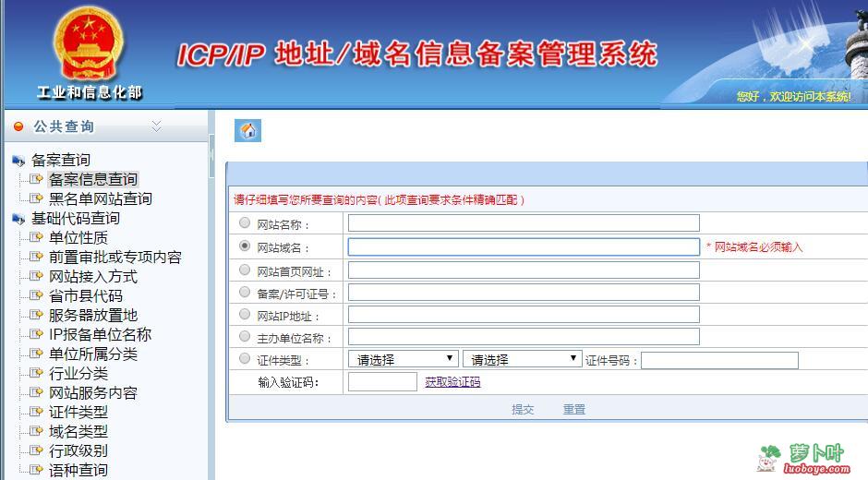Screen dimensions: 868x480
Task: Click the 重置 reset button
Action: tap(574, 410)
